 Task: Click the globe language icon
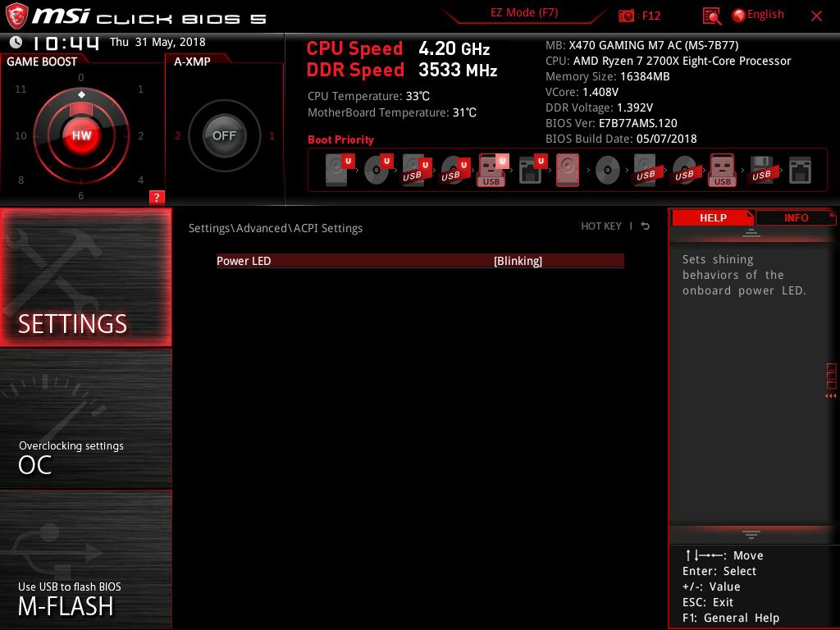tap(739, 16)
